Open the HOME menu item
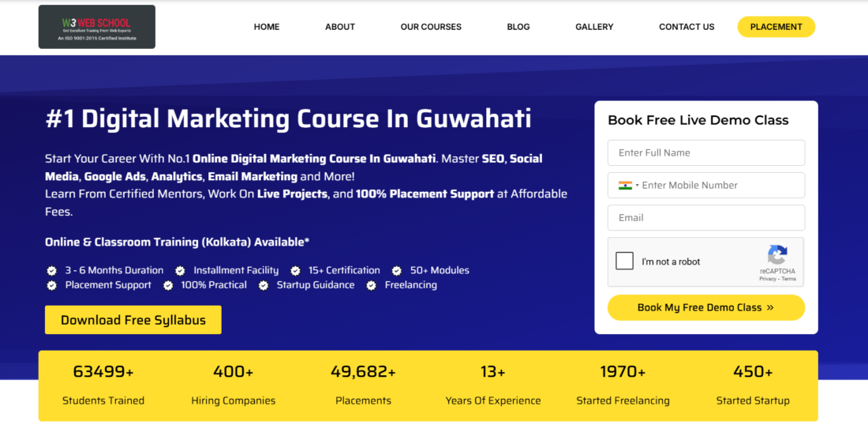The width and height of the screenshot is (868, 436). point(266,27)
